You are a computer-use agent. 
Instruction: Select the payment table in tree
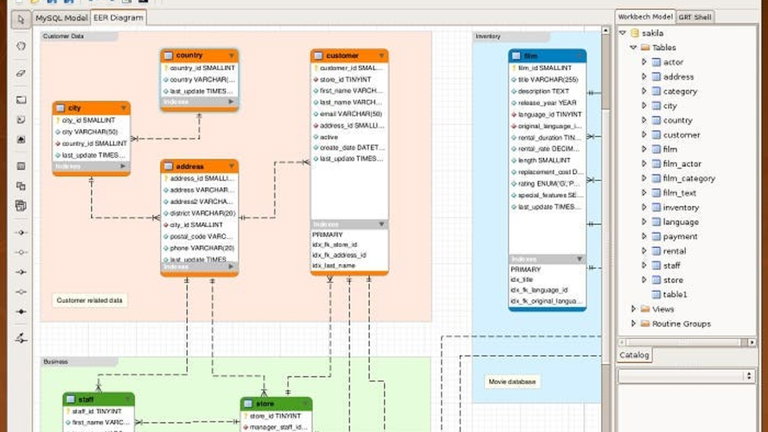point(680,237)
